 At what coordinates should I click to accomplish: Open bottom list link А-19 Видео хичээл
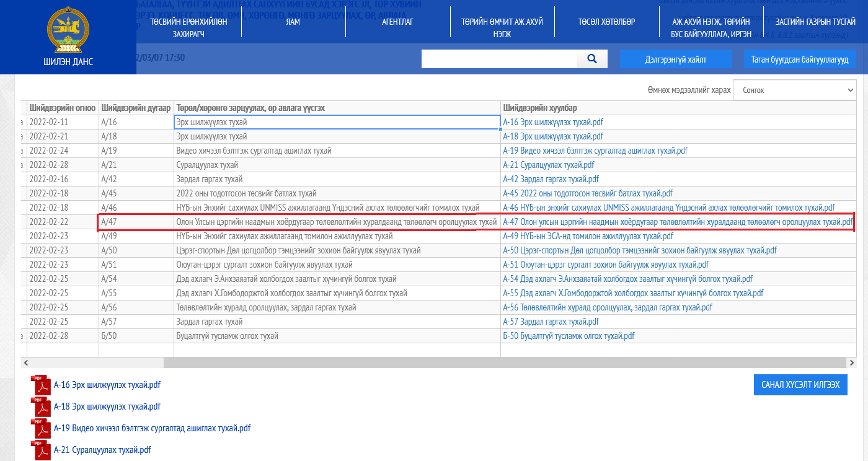pos(152,428)
